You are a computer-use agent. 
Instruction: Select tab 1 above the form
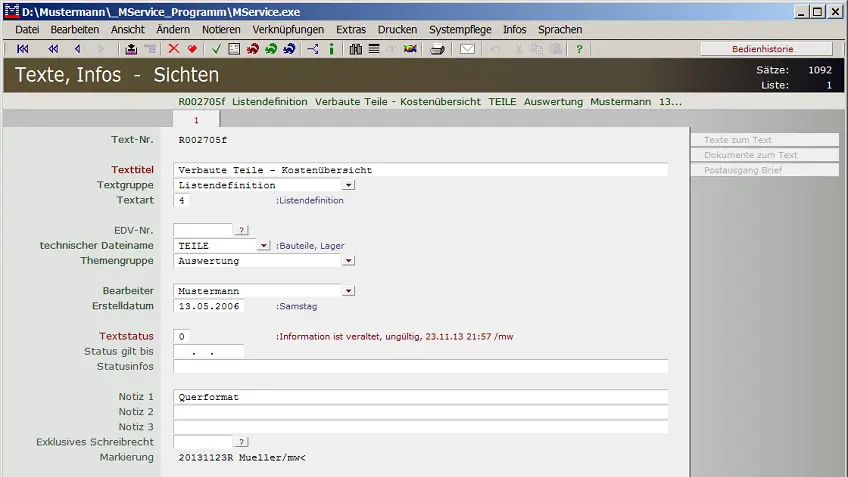click(196, 120)
